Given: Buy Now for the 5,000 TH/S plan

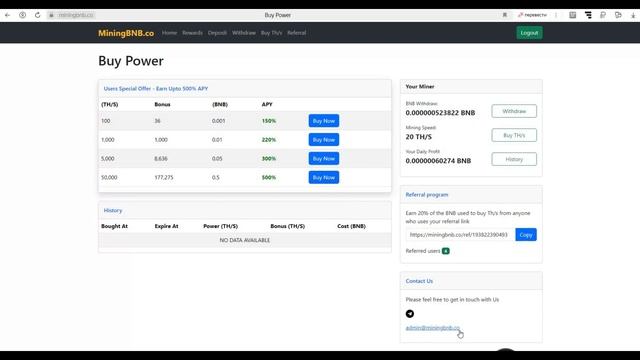Looking at the screenshot, I should click(324, 158).
